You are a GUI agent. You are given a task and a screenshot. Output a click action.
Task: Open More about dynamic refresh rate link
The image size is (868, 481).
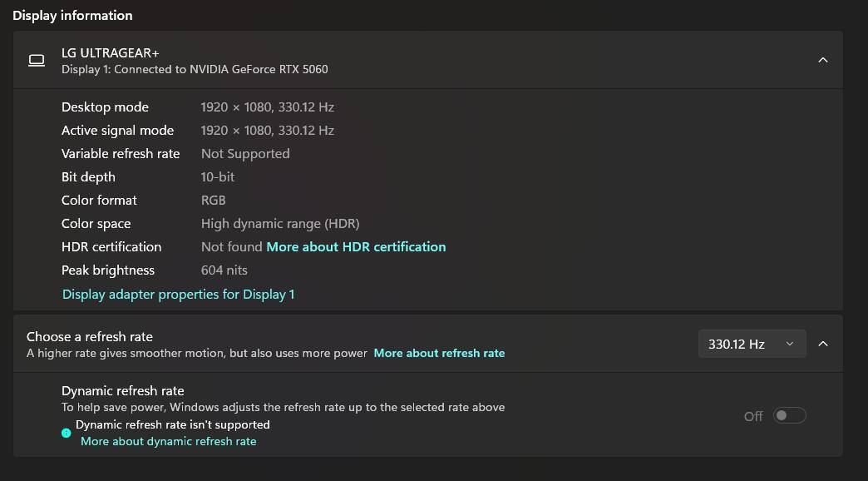(x=168, y=441)
